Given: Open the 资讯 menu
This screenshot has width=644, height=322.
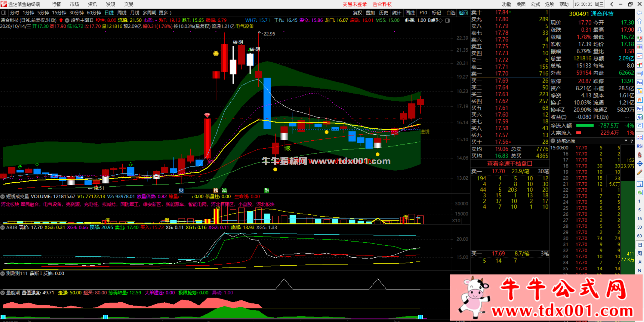Looking at the screenshot, I should (92, 4).
